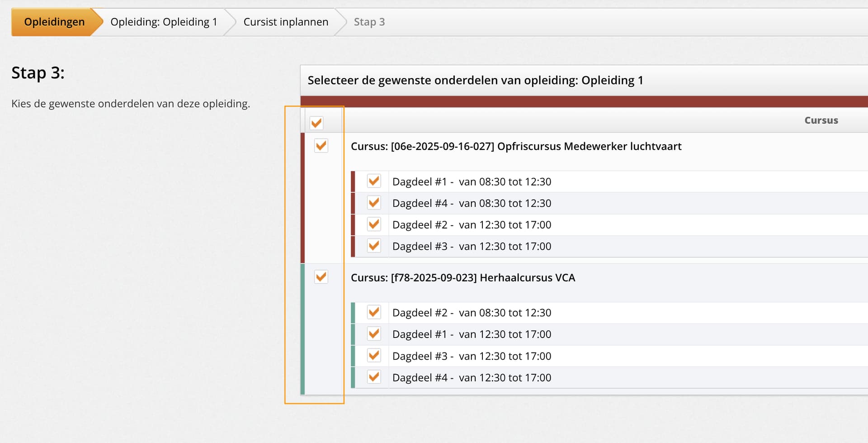The image size is (868, 443).
Task: Toggle Dagdeel #2 from 08:30 to 12:30
Action: (374, 312)
